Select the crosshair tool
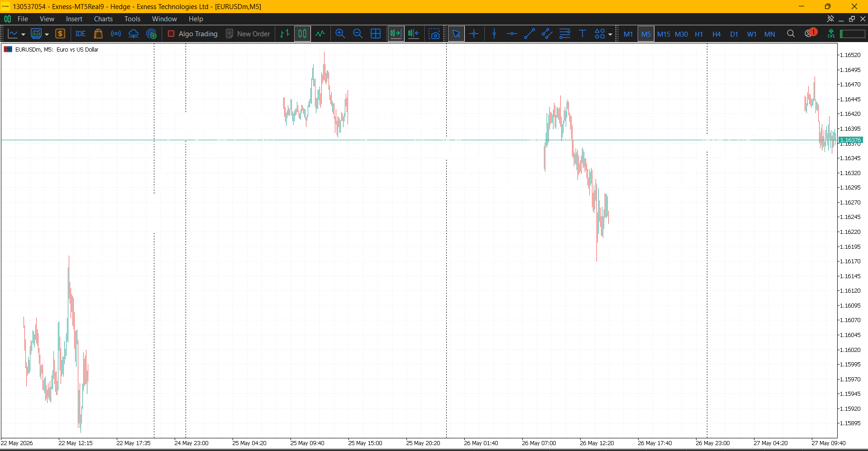 point(474,34)
